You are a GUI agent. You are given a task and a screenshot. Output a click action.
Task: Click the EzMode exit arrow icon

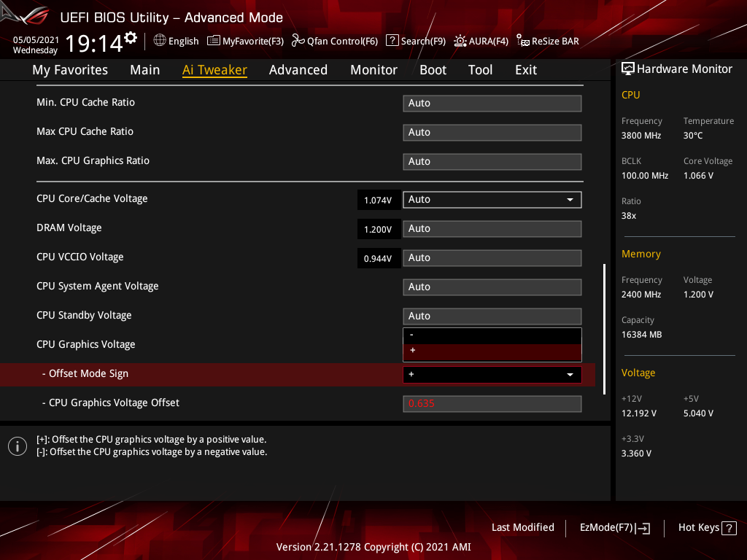click(643, 528)
